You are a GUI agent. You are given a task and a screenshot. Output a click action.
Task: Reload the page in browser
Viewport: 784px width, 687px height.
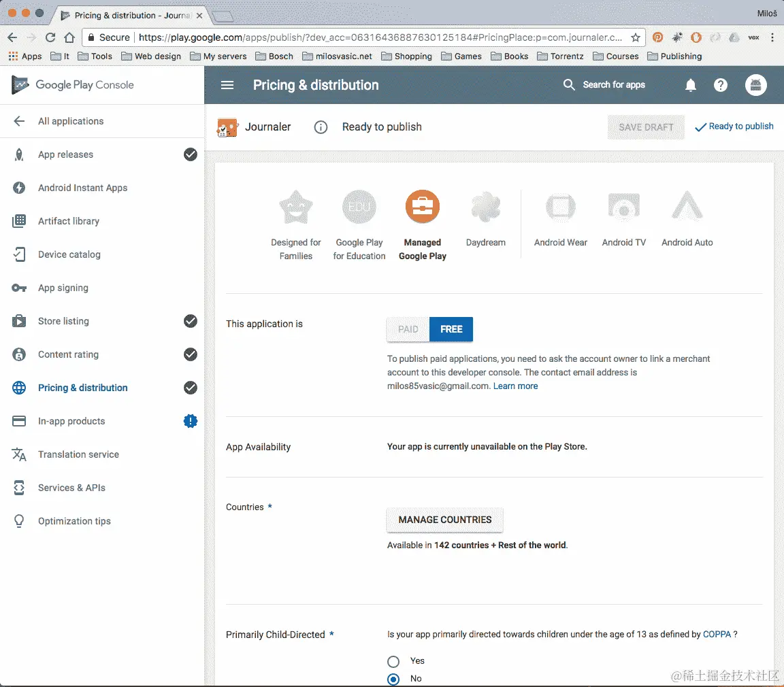click(50, 37)
